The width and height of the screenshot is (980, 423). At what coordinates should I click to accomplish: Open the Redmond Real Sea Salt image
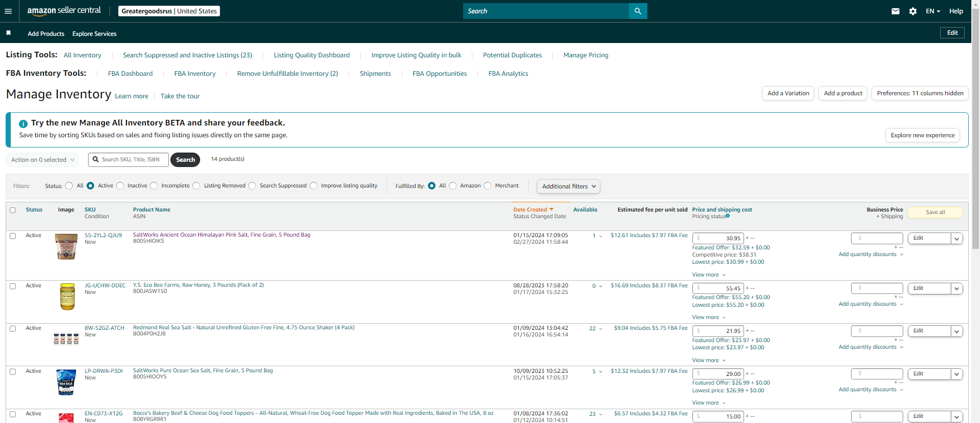click(66, 339)
